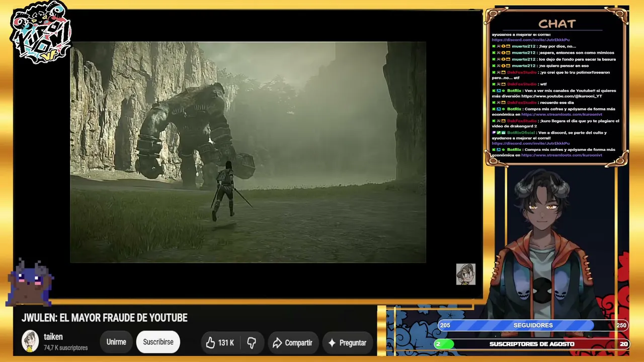Image resolution: width=644 pixels, height=362 pixels.
Task: Click DakFoxStudio username beside "recuerdo ese dia"
Action: click(x=522, y=103)
